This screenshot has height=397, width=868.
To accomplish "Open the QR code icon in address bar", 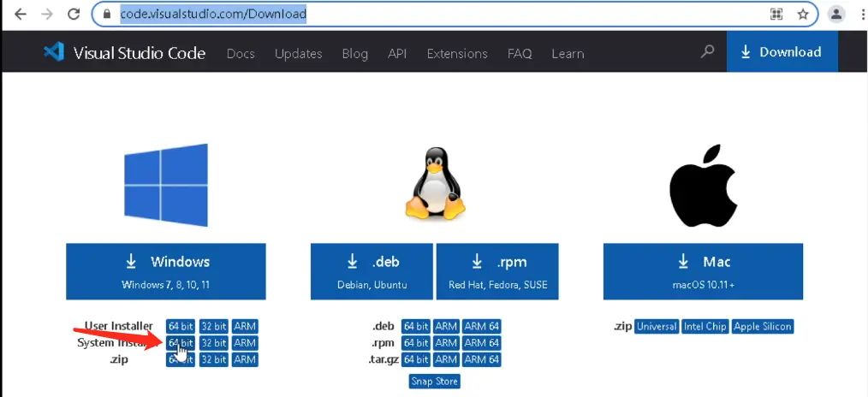I will pos(776,15).
